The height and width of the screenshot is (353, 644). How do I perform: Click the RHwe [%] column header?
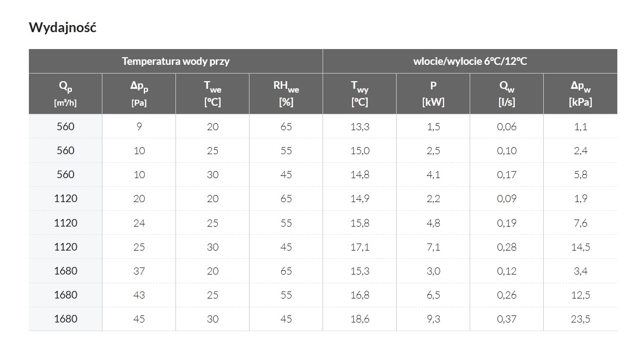(x=286, y=94)
